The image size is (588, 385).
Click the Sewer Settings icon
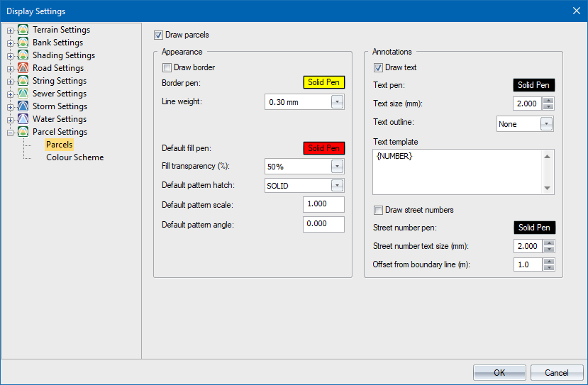coord(23,94)
